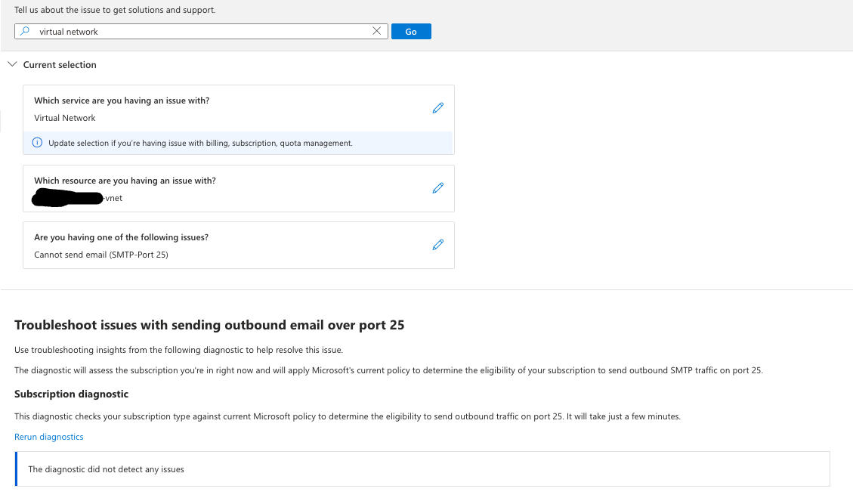Image resolution: width=853 pixels, height=504 pixels.
Task: Click the Current selection heading label
Action: (x=60, y=65)
